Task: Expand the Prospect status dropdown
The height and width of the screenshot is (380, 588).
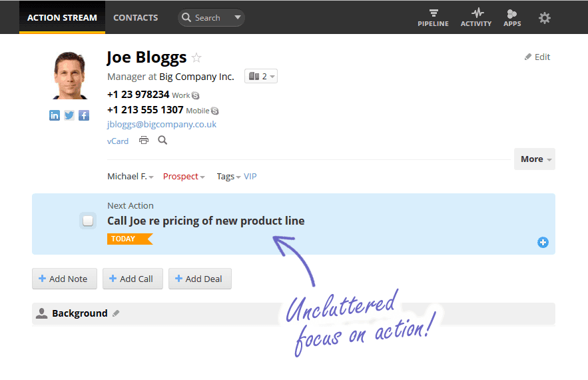Action: [184, 177]
